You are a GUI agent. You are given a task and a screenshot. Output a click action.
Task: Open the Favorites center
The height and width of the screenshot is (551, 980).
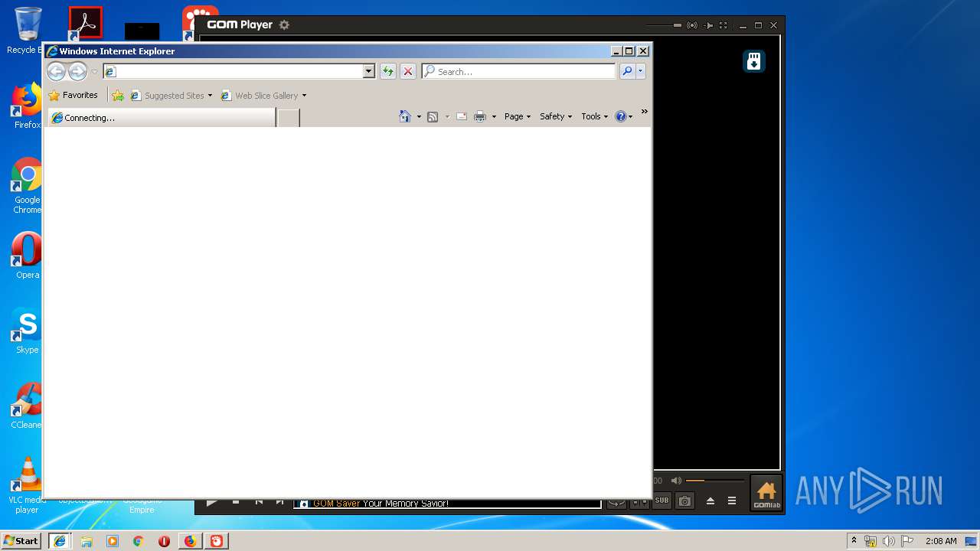(73, 96)
